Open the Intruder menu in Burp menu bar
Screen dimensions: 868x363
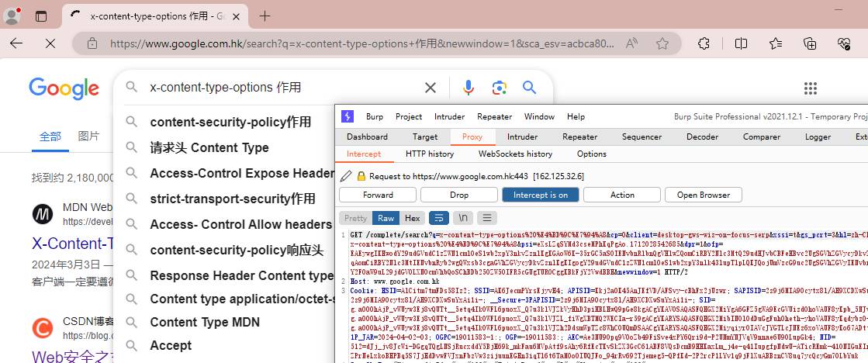point(449,117)
